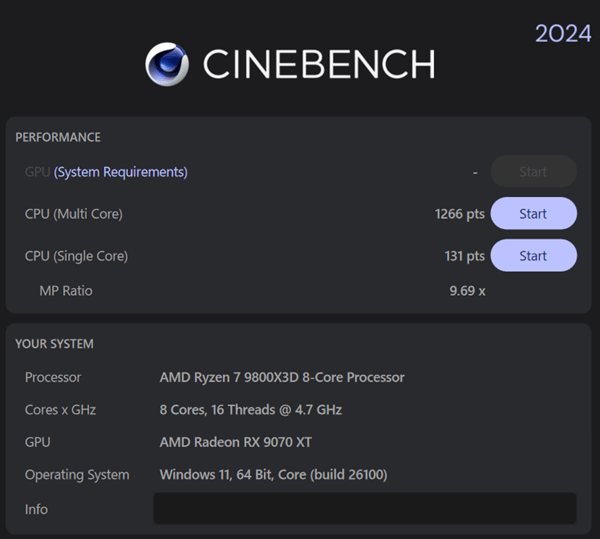Open the (System Requirements) link
The image size is (600, 539).
121,172
